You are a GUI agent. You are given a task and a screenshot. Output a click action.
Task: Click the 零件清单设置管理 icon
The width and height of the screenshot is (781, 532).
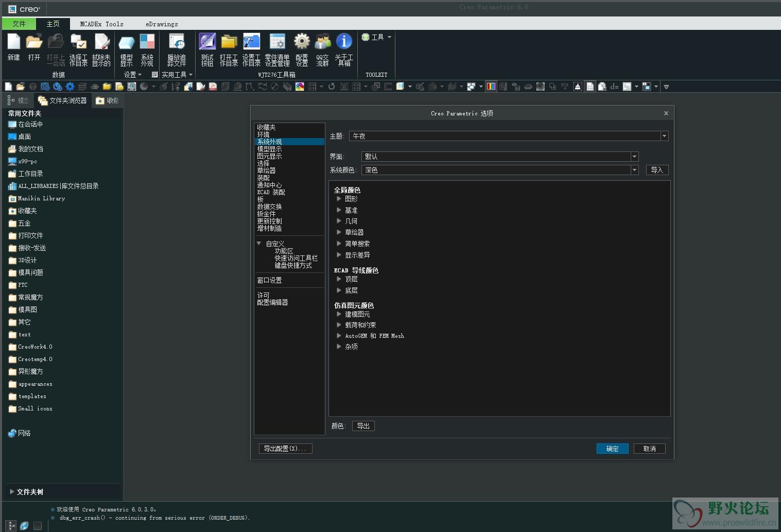pyautogui.click(x=277, y=42)
